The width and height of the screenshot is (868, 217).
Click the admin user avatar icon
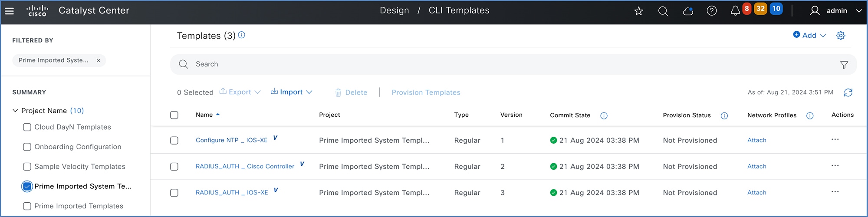tap(815, 11)
